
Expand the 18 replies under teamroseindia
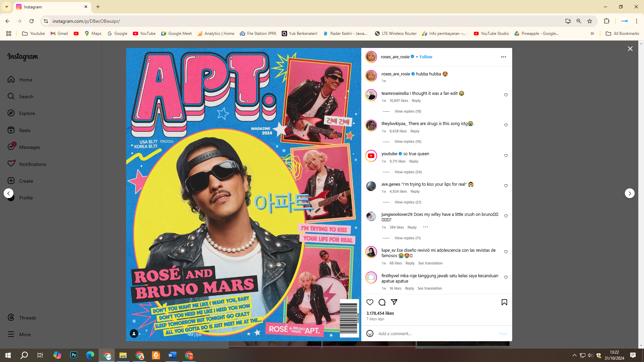coord(408,111)
